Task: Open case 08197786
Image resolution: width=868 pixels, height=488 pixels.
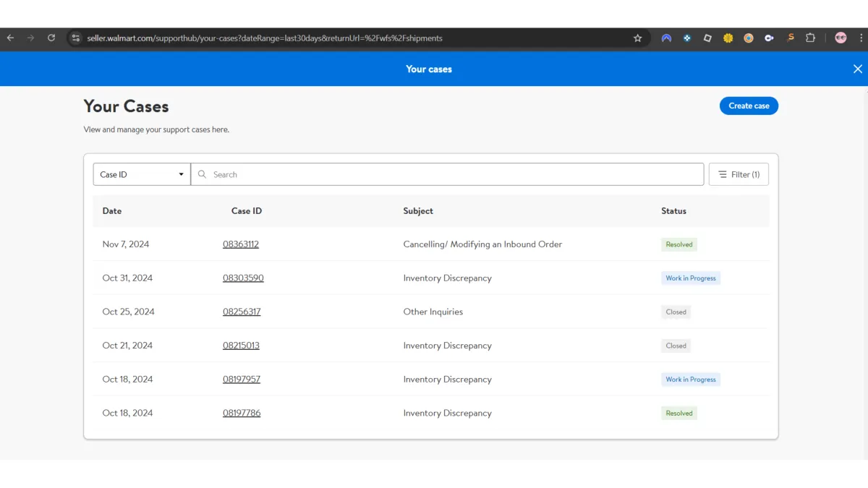Action: pyautogui.click(x=242, y=414)
